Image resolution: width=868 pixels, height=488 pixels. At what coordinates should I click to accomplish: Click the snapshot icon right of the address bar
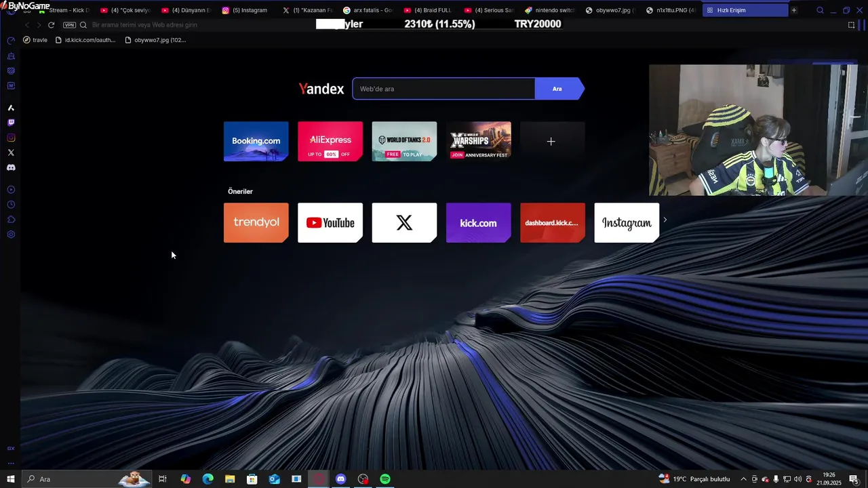[x=852, y=25]
